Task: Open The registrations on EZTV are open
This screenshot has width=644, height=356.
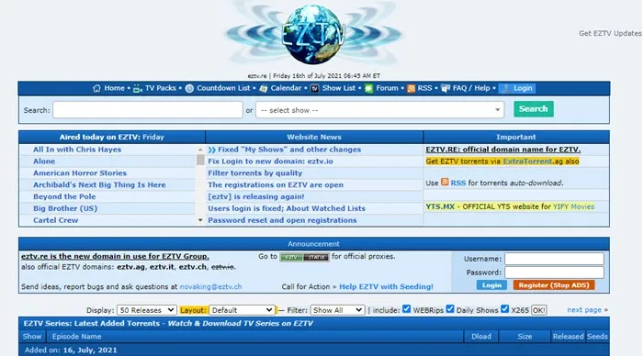Action: point(276,185)
